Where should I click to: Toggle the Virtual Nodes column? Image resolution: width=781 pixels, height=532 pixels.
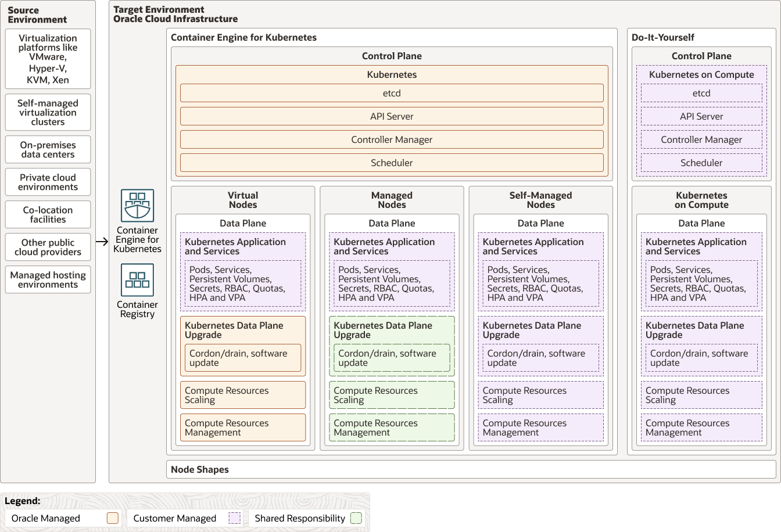click(243, 200)
